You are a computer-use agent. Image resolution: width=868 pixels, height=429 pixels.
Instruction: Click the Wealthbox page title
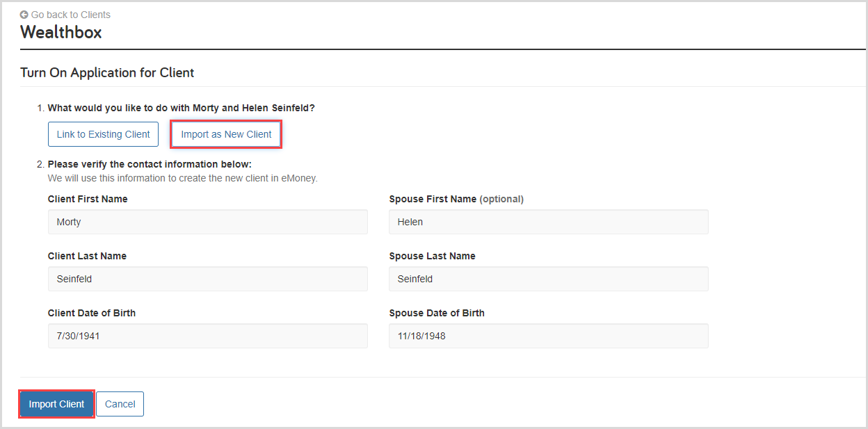pos(61,32)
